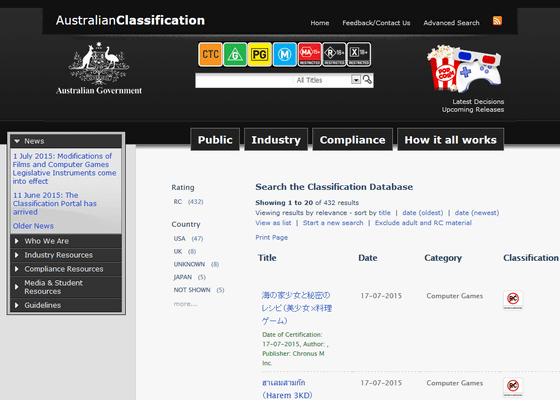The height and width of the screenshot is (400, 560).
Task: Select the red MA15+ rating icon
Action: tap(310, 54)
